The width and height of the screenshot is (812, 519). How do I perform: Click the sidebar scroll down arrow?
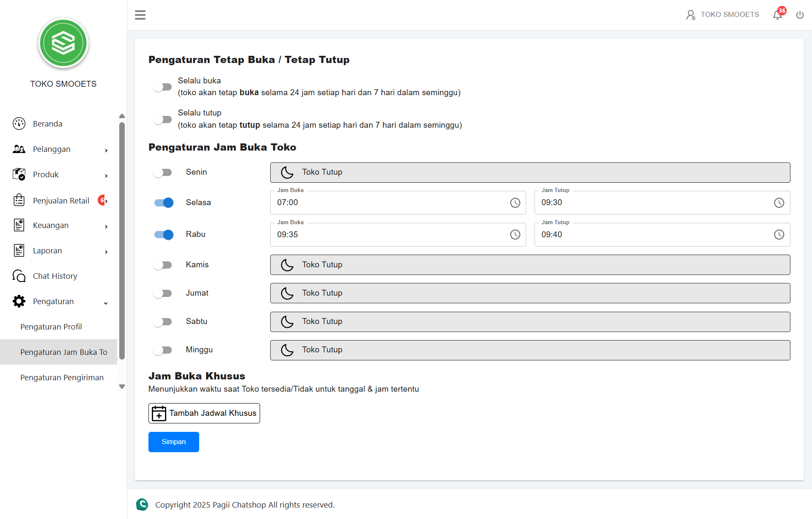(122, 387)
